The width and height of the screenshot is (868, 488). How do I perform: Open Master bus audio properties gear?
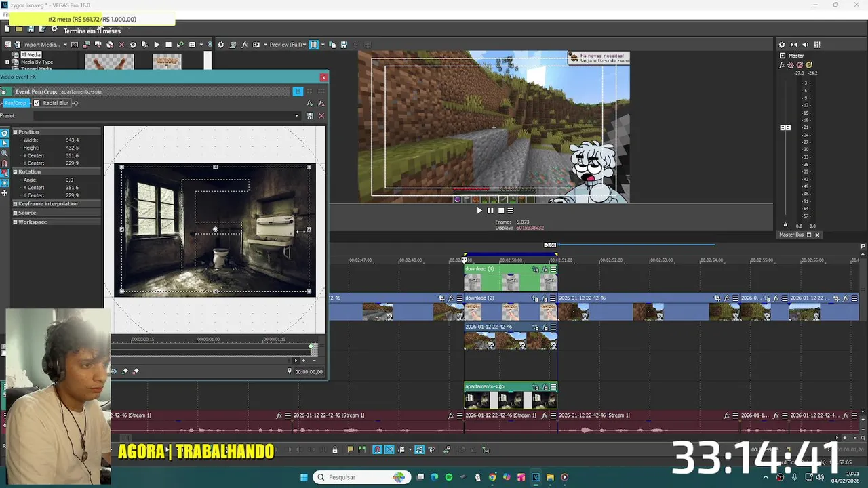(782, 45)
